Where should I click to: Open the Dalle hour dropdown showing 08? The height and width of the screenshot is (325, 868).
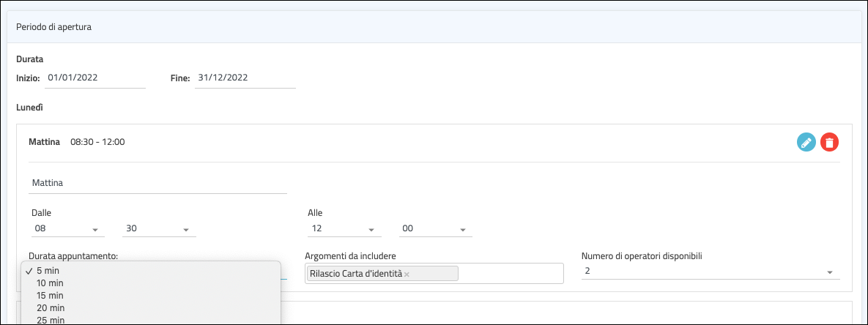(66, 229)
